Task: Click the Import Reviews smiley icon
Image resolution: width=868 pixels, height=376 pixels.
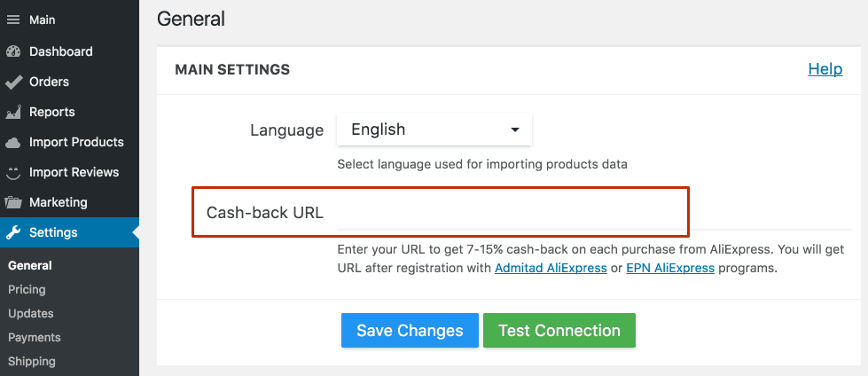Action: 12,172
